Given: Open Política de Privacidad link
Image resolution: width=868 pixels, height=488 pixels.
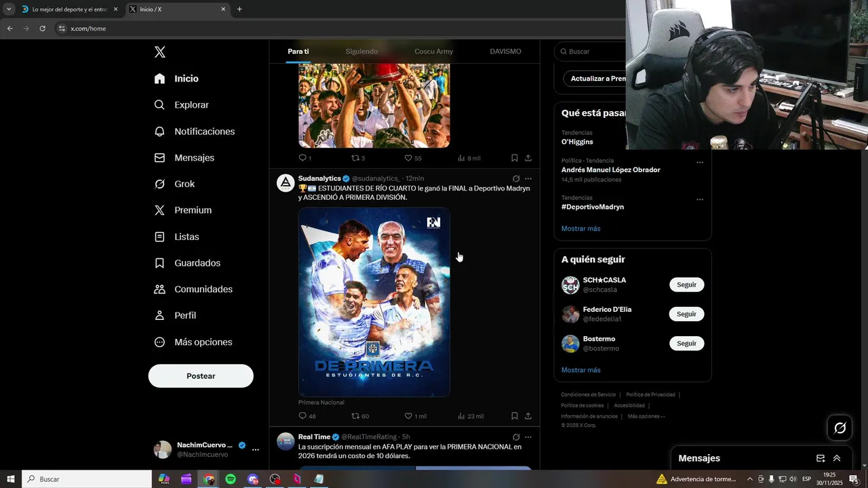Looking at the screenshot, I should (650, 394).
